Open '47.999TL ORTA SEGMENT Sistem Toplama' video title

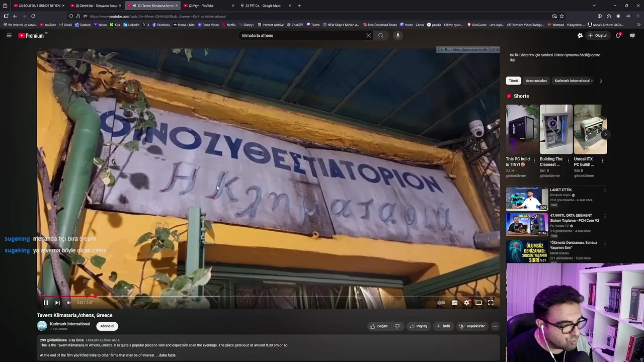point(575,218)
